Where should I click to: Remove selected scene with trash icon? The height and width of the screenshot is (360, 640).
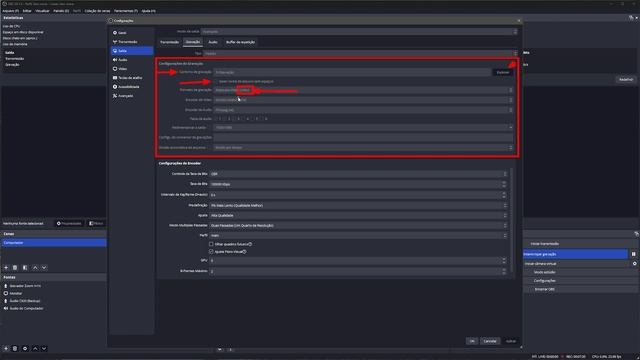15,267
